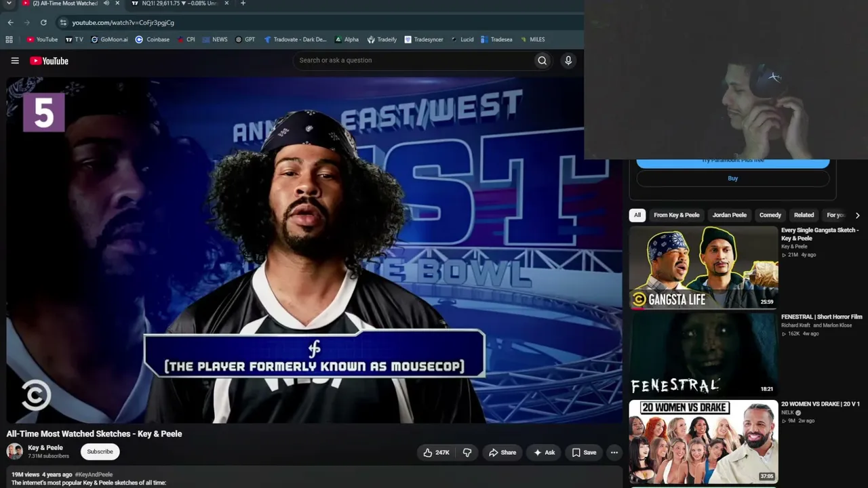Select the Comedy filter chip
The image size is (868, 488).
tap(770, 215)
